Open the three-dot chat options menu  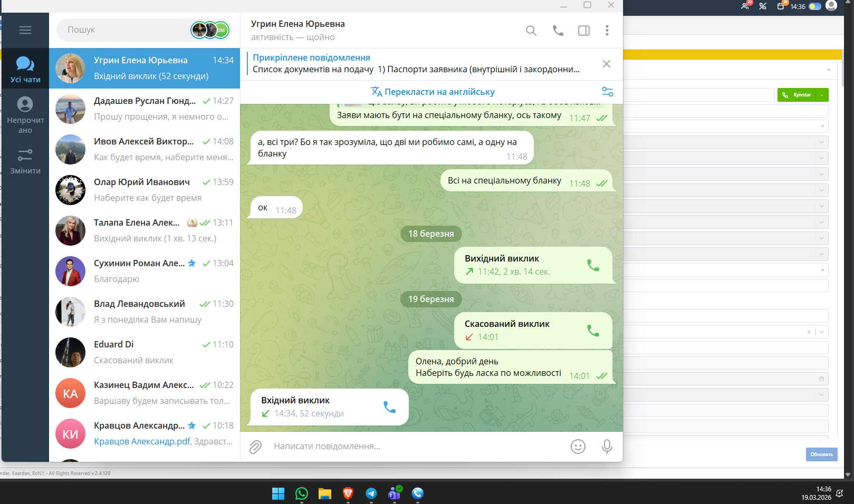[607, 31]
